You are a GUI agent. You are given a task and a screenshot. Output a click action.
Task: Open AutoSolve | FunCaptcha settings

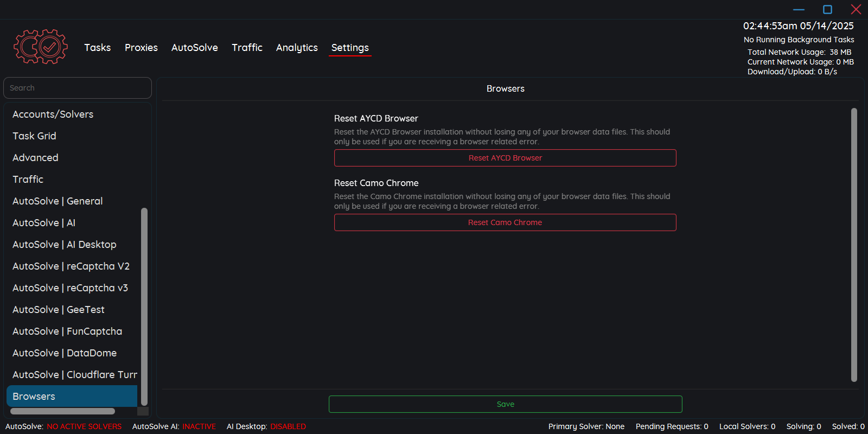(x=72, y=331)
